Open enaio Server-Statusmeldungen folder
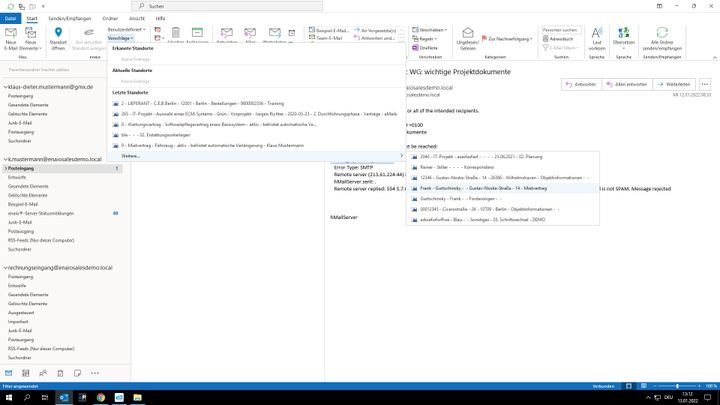Image resolution: width=720 pixels, height=405 pixels. click(41, 214)
